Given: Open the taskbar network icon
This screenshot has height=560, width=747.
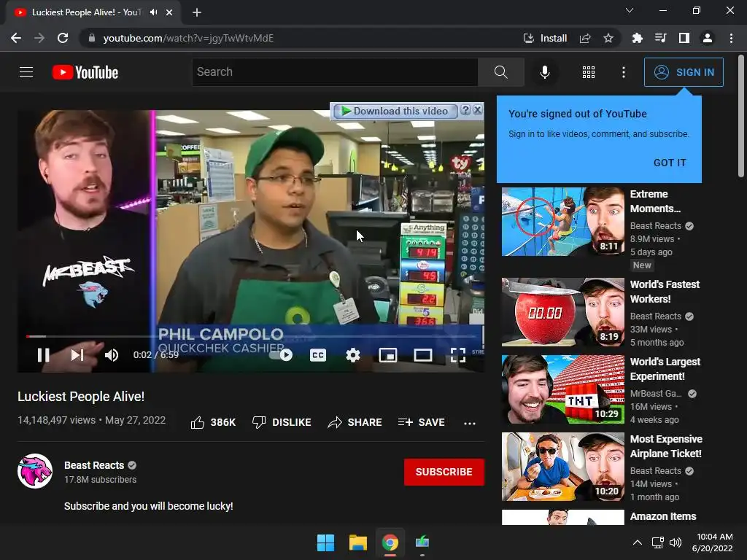Looking at the screenshot, I should coord(658,542).
